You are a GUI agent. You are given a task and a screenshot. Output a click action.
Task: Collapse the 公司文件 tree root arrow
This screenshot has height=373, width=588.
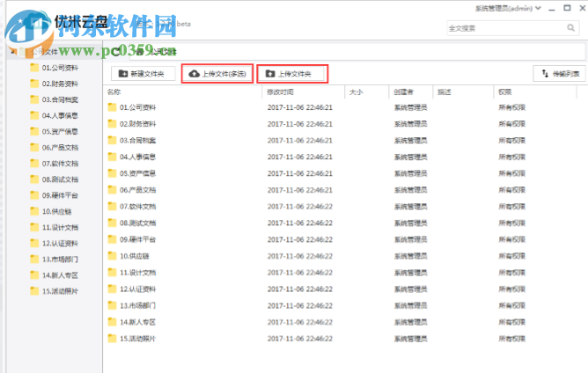12,52
